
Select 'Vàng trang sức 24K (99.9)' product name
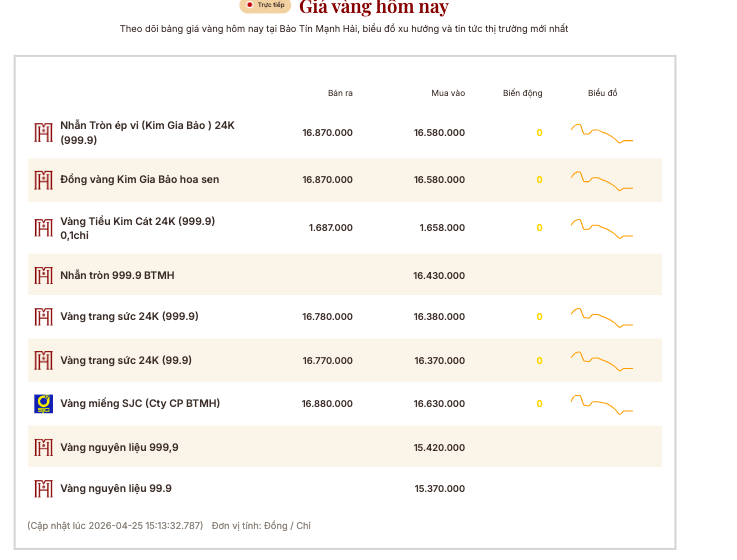pyautogui.click(x=126, y=360)
